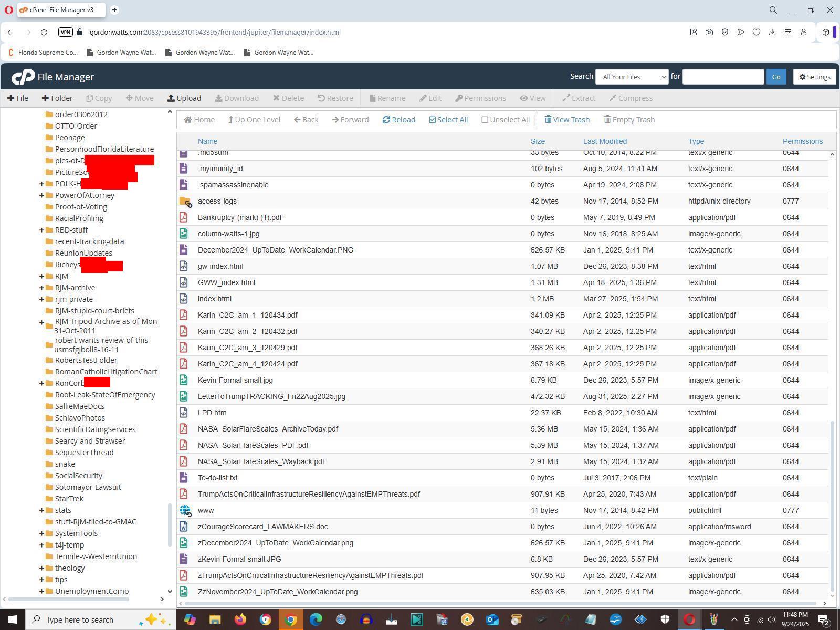Toggle the VPN badge in address bar
The image size is (840, 630).
coord(65,32)
